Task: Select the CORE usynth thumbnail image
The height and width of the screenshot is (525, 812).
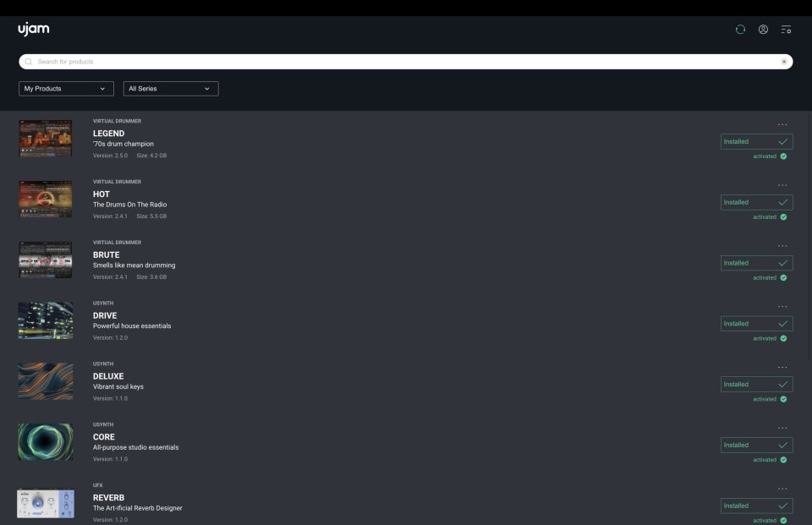Action: pos(45,442)
